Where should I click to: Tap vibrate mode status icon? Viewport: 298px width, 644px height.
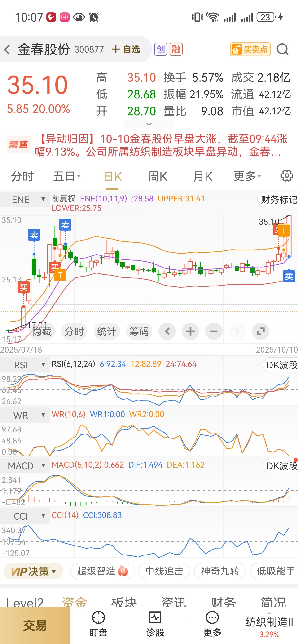pyautogui.click(x=197, y=17)
